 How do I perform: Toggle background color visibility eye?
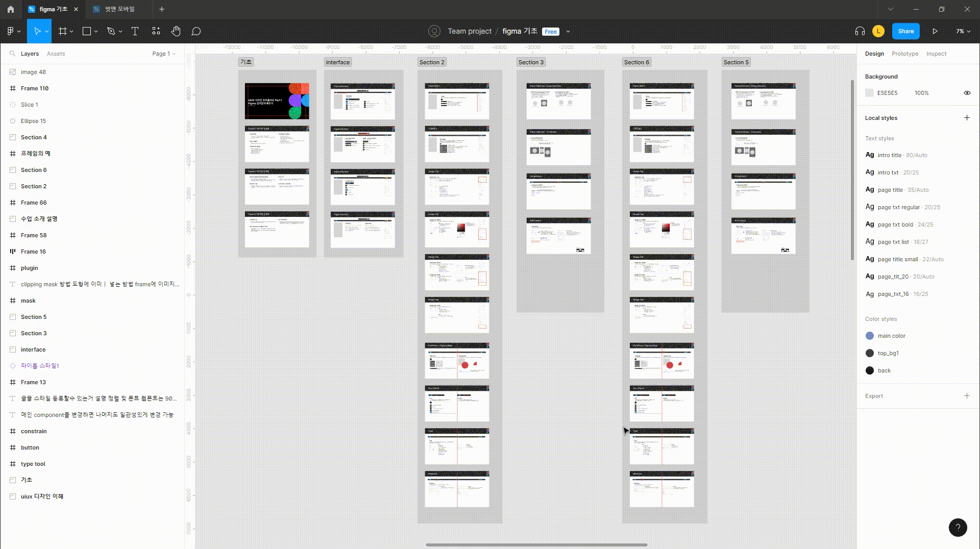click(x=967, y=93)
